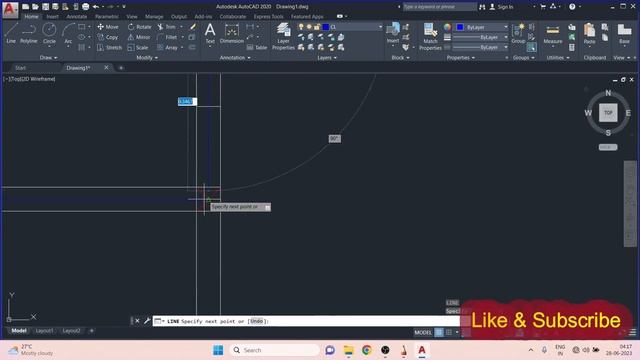The width and height of the screenshot is (640, 360).
Task: Click blue object color swatch in Properties
Action: coord(460,27)
